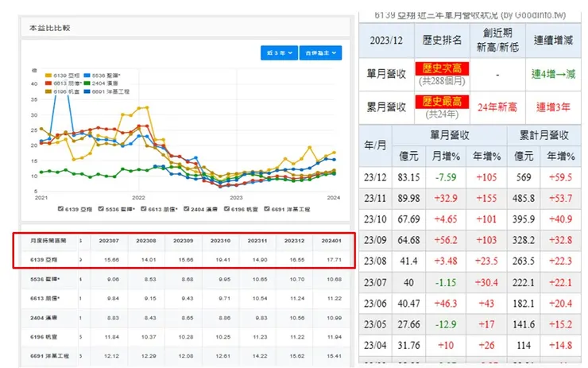Click the dark blue 6691 洋基工程 legend swatch
Viewport: 588px width, 368px height.
click(87, 91)
